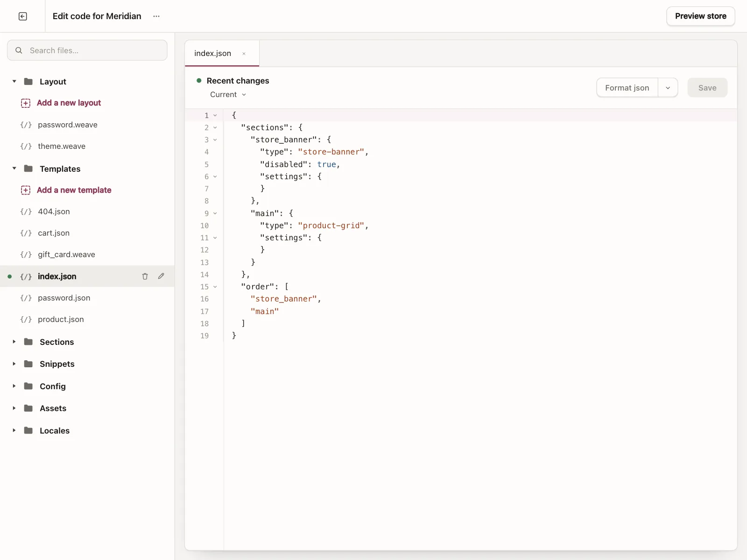Click the 404.json file code icon
Viewport: 747px width, 560px height.
pos(26,212)
